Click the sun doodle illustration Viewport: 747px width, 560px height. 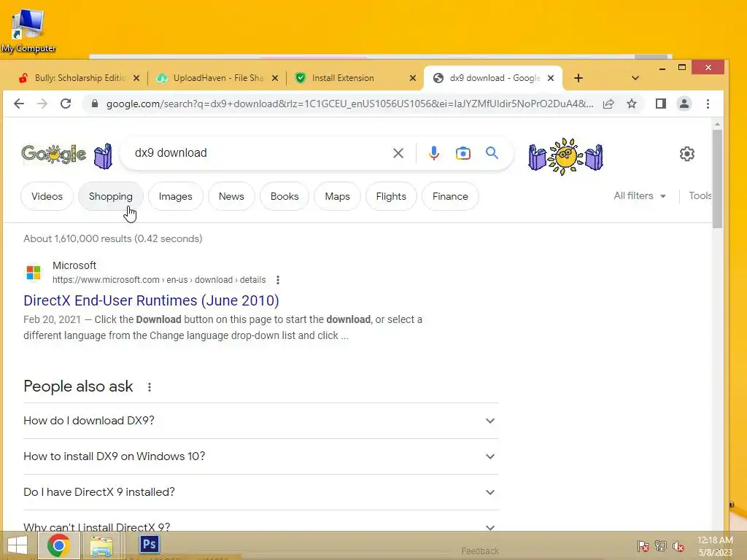tap(565, 156)
